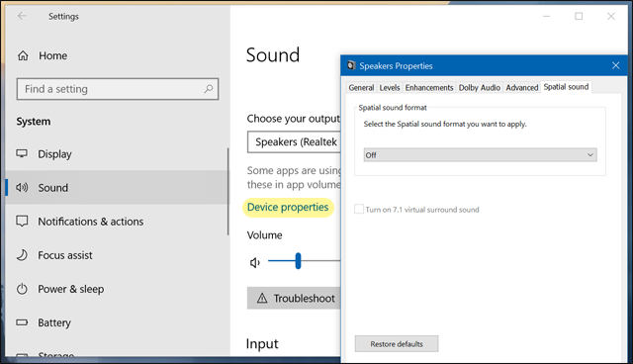Click the Battery icon in sidebar
Screen dimensions: 633x364
click(x=22, y=322)
